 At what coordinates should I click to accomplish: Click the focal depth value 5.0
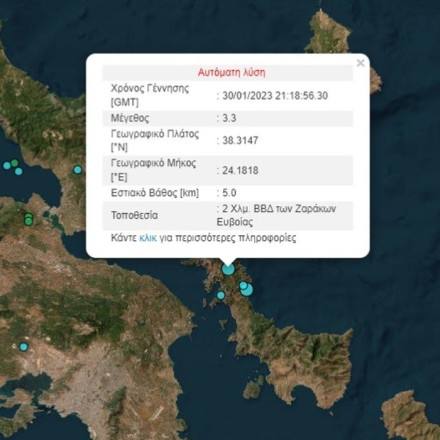click(x=229, y=193)
